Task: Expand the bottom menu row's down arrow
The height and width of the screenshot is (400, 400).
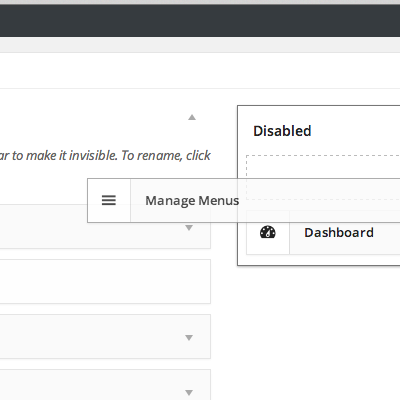Action: click(x=189, y=392)
